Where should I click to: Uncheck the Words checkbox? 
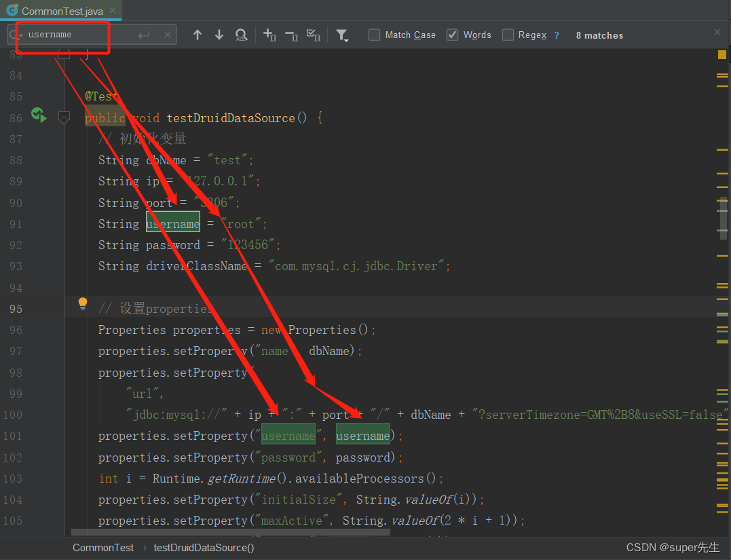(452, 35)
